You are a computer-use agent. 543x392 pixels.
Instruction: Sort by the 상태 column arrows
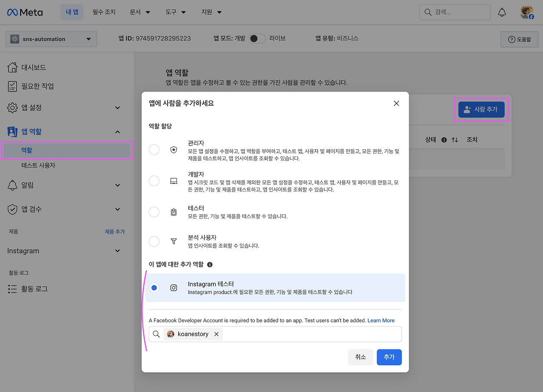coord(455,140)
